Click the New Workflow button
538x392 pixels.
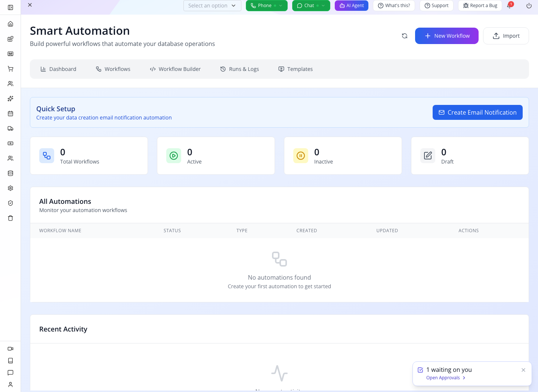pyautogui.click(x=447, y=36)
